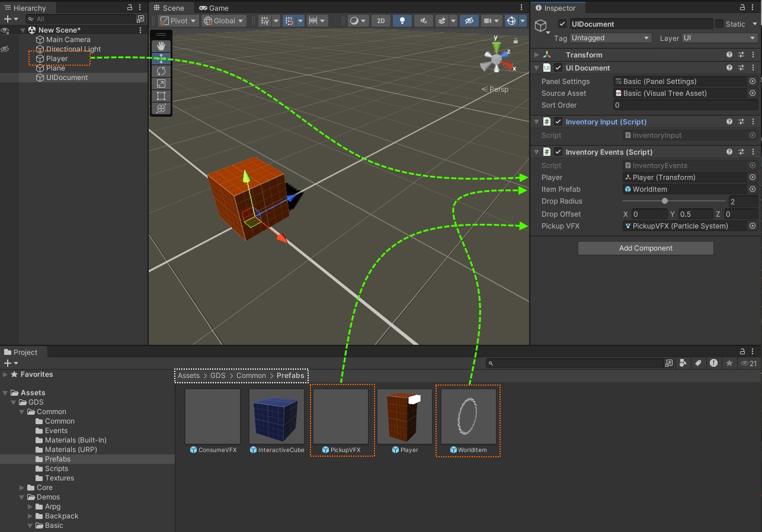Open help reference for UI Document component
Image resolution: width=762 pixels, height=532 pixels.
(x=729, y=68)
